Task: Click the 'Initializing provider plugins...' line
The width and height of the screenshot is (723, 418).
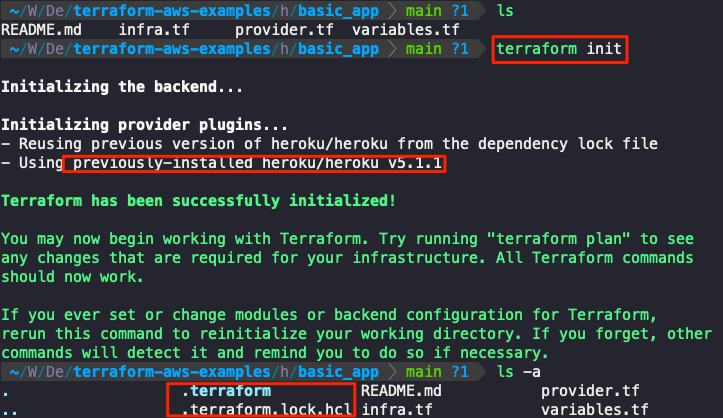Action: (144, 125)
